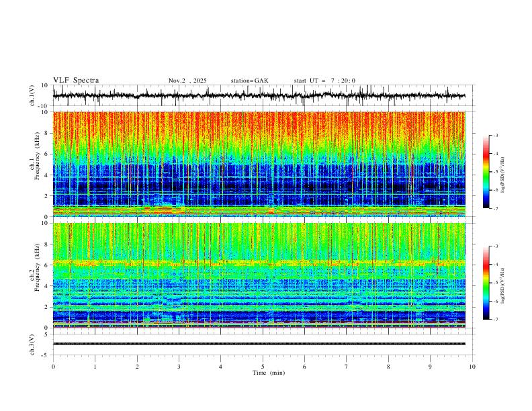The width and height of the screenshot is (532, 411).
Task: Click the ch.2 spectrogram panel
Action: pyautogui.click(x=259, y=275)
